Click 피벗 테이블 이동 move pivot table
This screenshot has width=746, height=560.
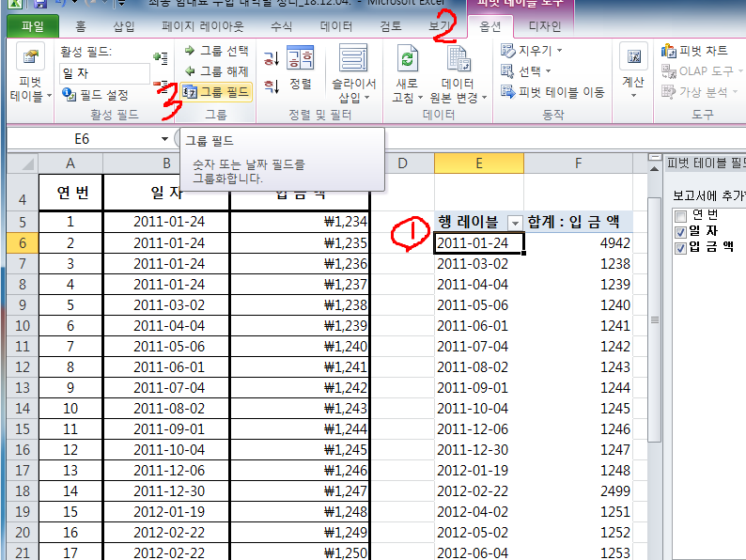click(x=552, y=92)
